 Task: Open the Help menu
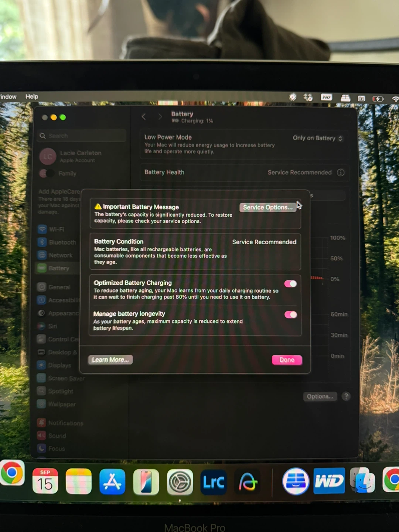click(32, 96)
